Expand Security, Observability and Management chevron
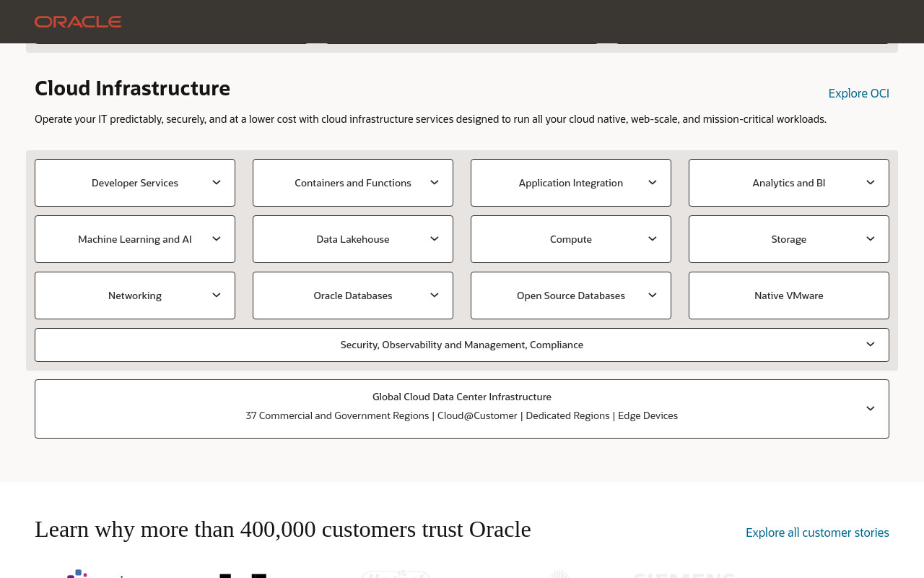924x578 pixels. tap(871, 344)
